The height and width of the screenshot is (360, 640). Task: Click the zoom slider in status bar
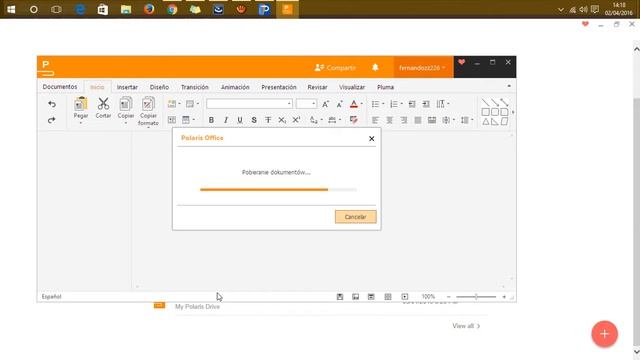click(x=476, y=297)
